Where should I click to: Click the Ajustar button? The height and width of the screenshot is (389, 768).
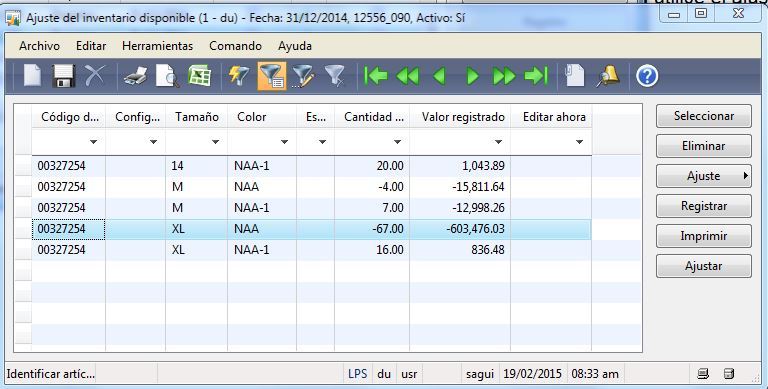coord(704,266)
